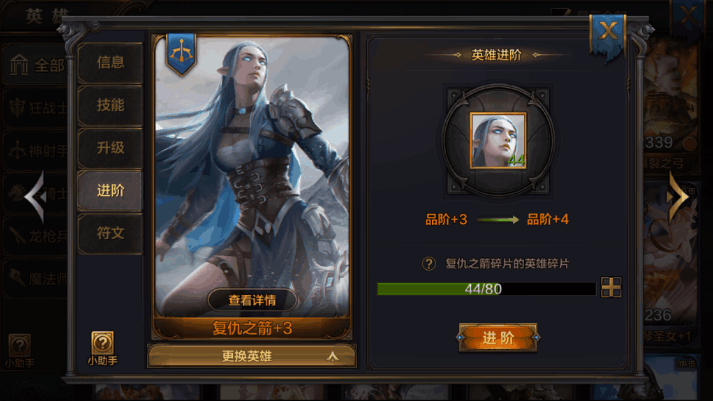Click the orange 进阶 advance button
Viewport: 713px width, 401px height.
(498, 338)
